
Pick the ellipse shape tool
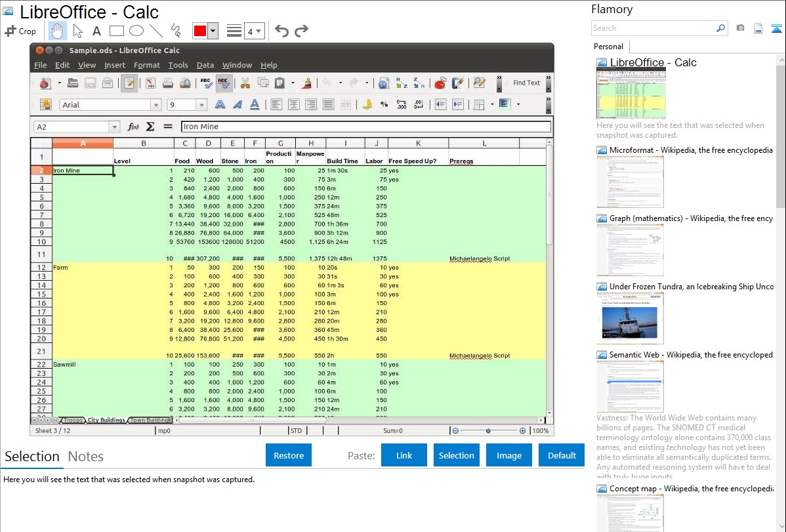(136, 31)
